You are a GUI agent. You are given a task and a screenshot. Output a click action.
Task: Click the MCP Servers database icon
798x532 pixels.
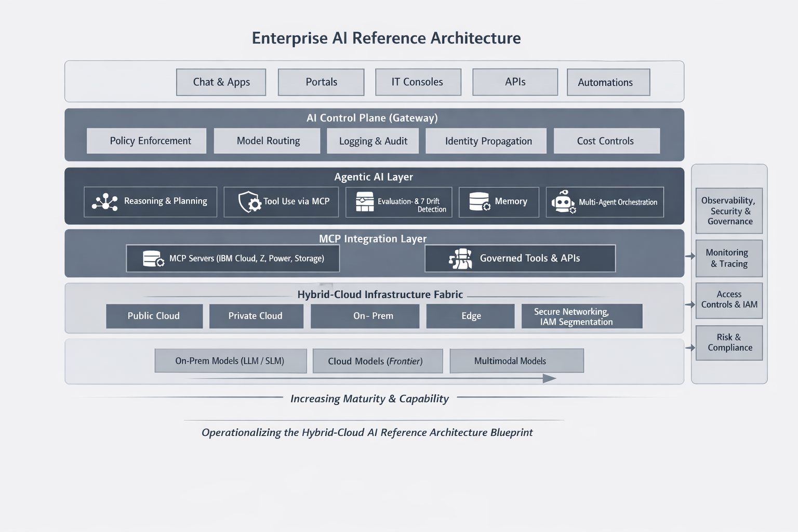click(x=151, y=258)
